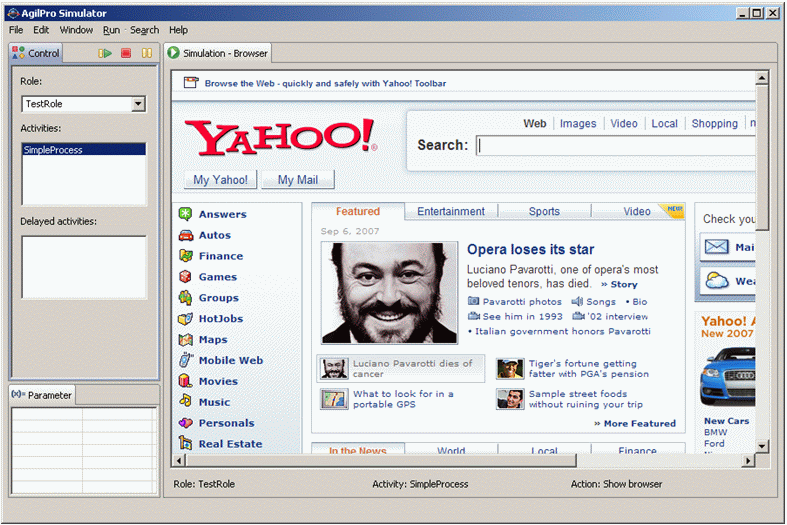Click the Pavarotti photos camera icon
787x525 pixels.
(473, 301)
